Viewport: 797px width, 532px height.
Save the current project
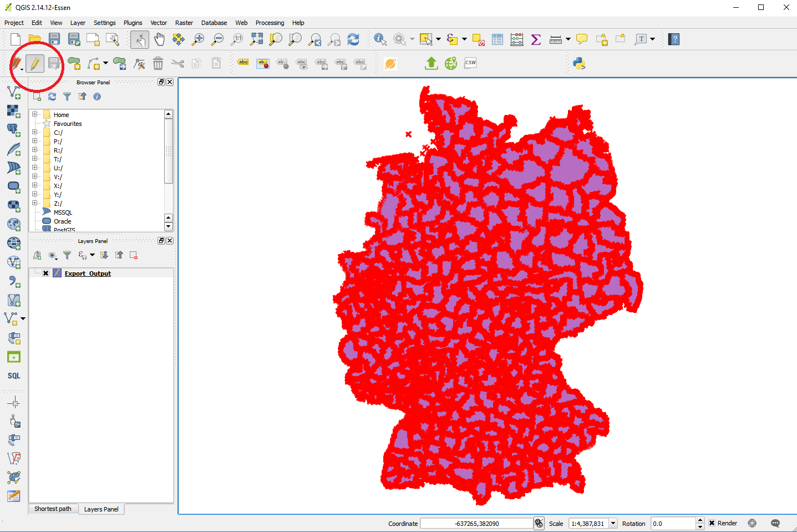(54, 39)
